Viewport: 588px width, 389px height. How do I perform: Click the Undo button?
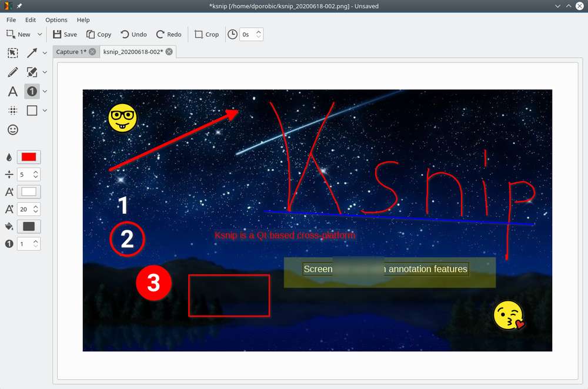pos(133,35)
